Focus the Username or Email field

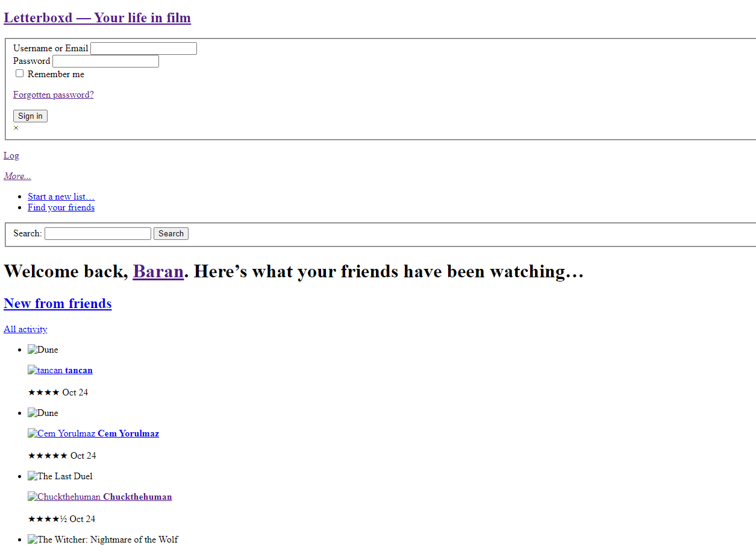(143, 48)
